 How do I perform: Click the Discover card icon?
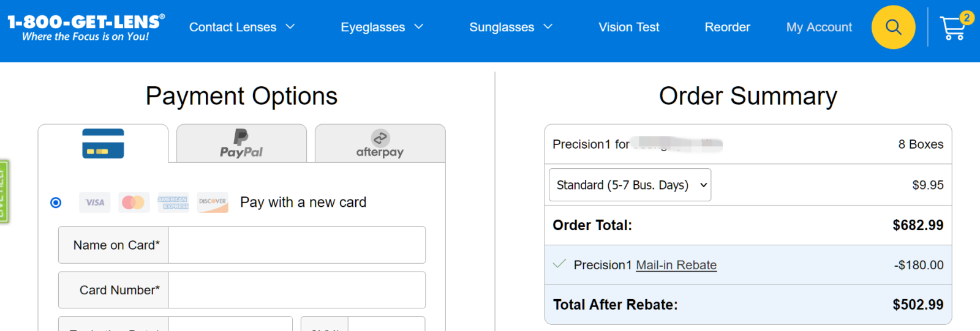[x=213, y=202]
